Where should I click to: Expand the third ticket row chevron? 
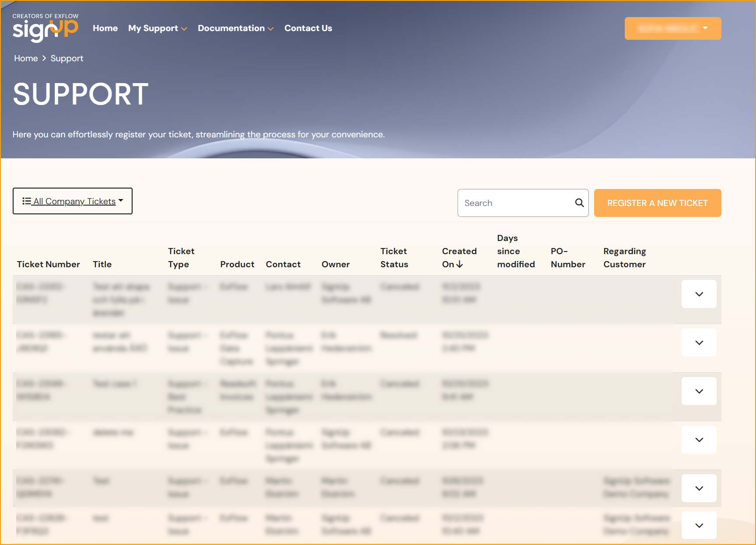(x=699, y=391)
